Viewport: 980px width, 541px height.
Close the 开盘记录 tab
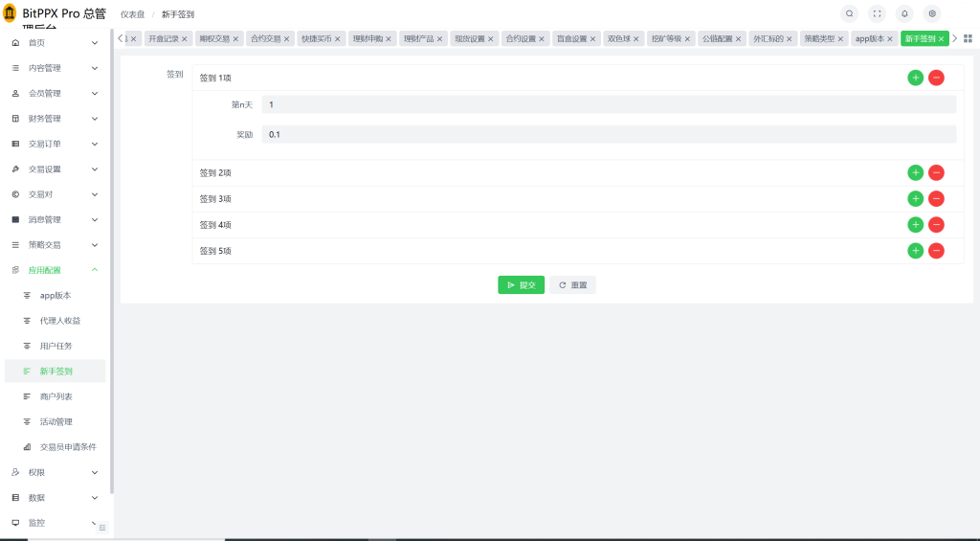click(x=185, y=38)
